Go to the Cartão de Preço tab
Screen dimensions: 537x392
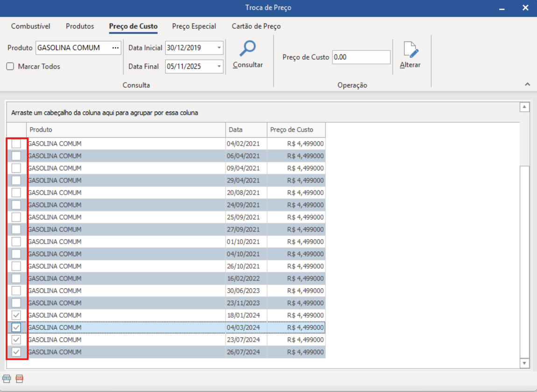(256, 27)
